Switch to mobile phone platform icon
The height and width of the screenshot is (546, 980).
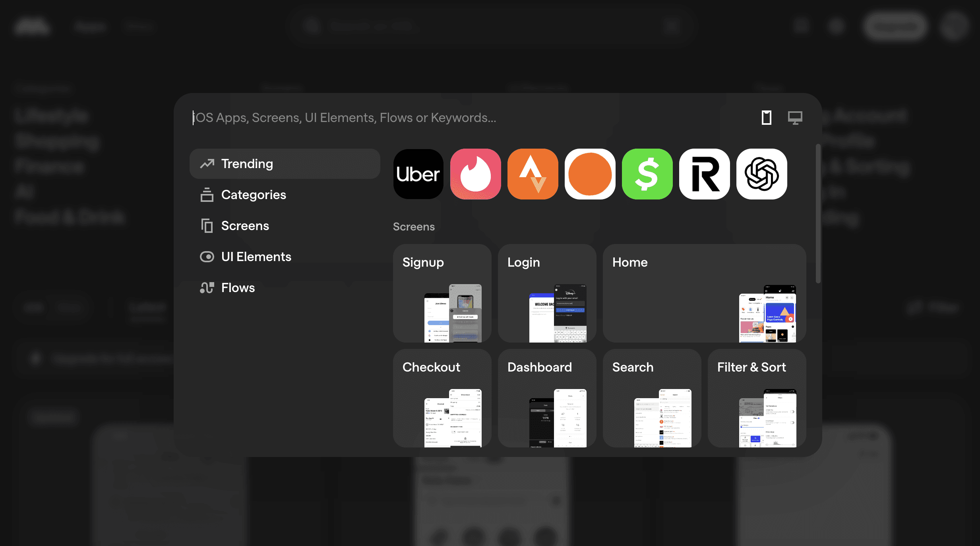point(766,118)
